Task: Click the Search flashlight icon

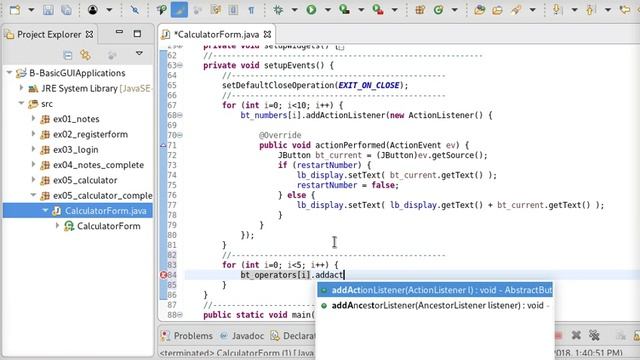Action: pos(516,10)
